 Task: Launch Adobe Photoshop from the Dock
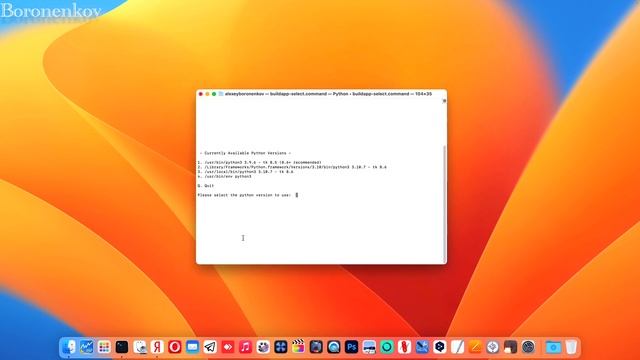[x=351, y=347]
